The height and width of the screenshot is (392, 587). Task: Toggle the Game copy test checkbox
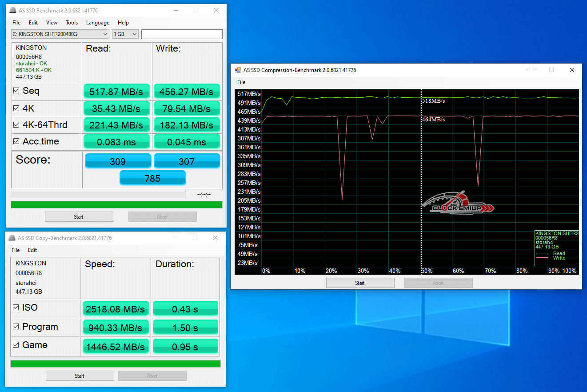point(16,345)
